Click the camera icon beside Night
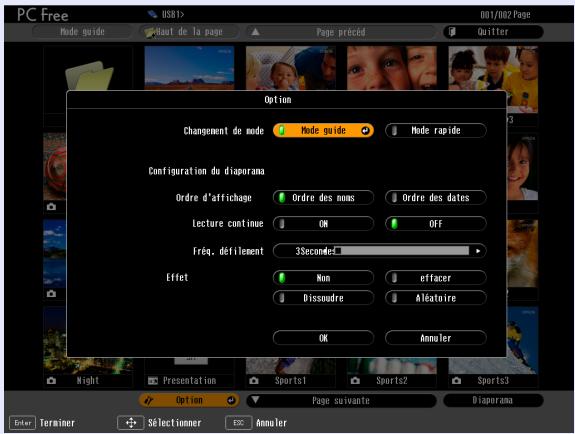The image size is (575, 434). tap(51, 381)
